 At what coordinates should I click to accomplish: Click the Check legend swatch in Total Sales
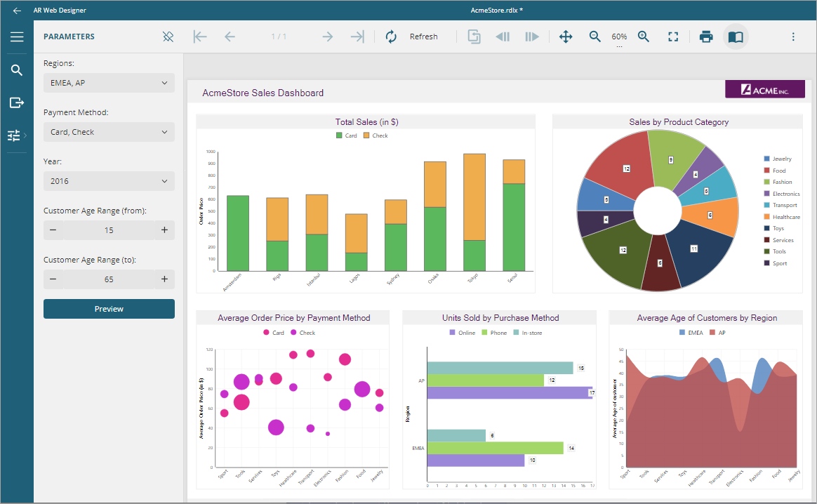[x=366, y=135]
